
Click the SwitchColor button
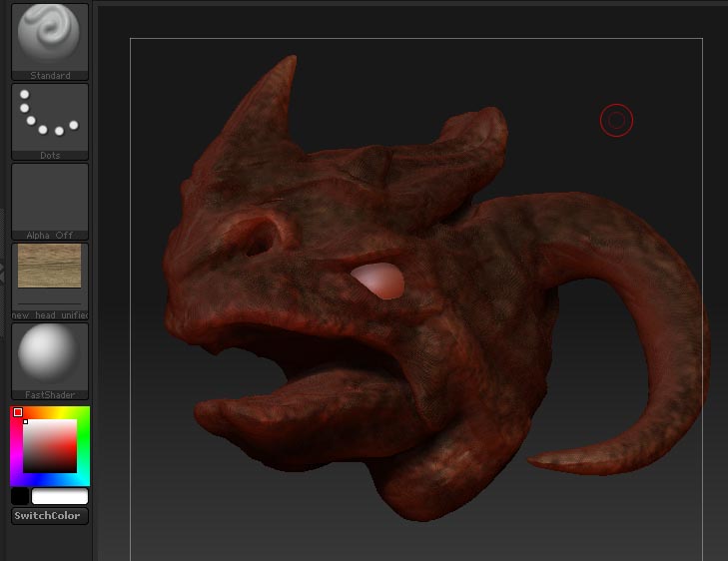(x=50, y=515)
